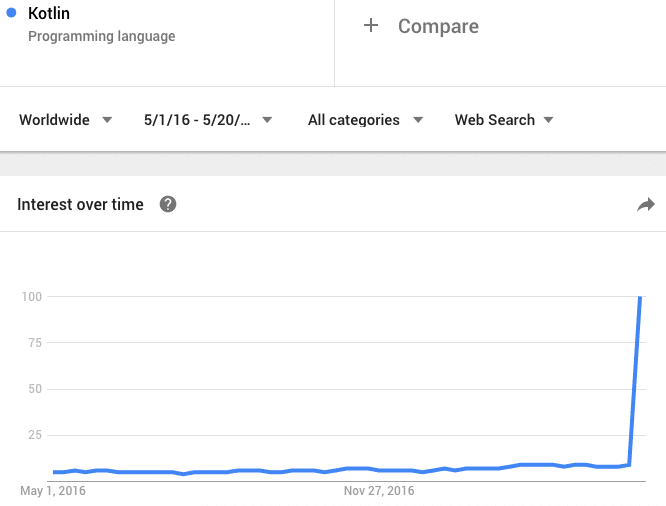Click the share icon for Interest over time
Image resolution: width=666 pixels, height=506 pixels.
(646, 205)
